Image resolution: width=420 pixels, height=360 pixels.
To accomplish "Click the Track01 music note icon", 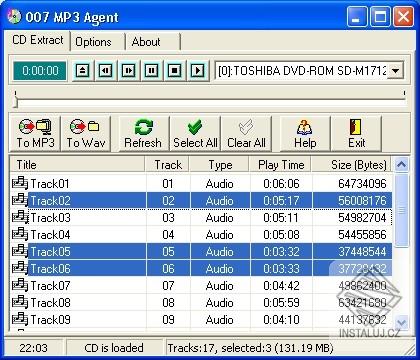I will coord(20,183).
